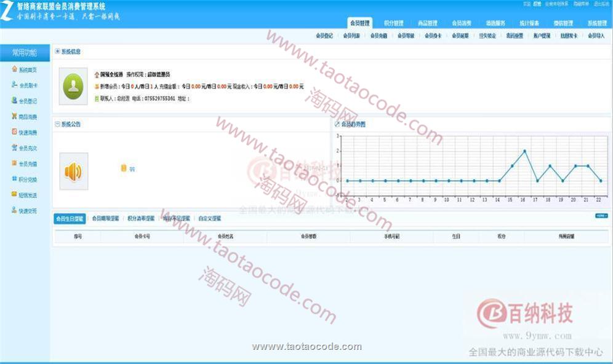Click the green user avatar icon
The height and width of the screenshot is (364, 613).
(73, 86)
